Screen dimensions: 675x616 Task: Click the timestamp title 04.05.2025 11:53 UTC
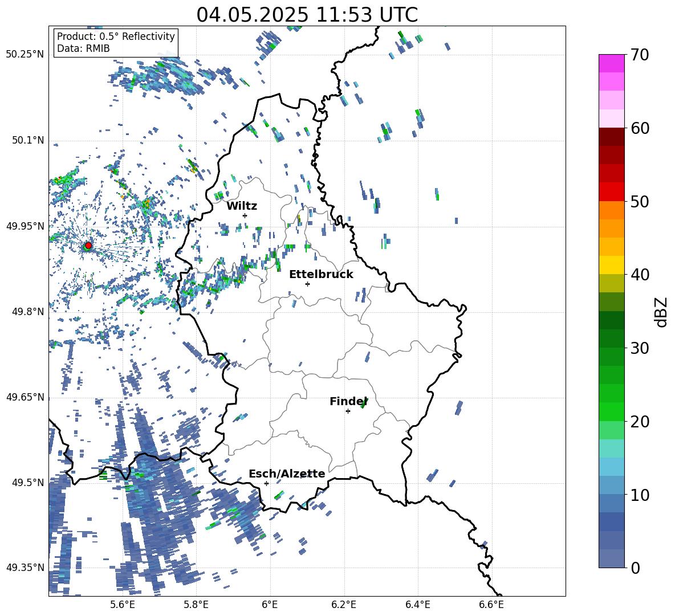[307, 15]
